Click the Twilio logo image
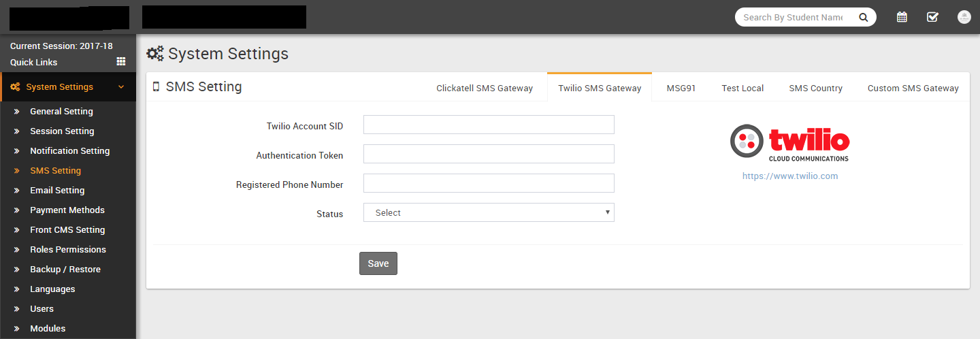This screenshot has width=980, height=339. pyautogui.click(x=789, y=142)
